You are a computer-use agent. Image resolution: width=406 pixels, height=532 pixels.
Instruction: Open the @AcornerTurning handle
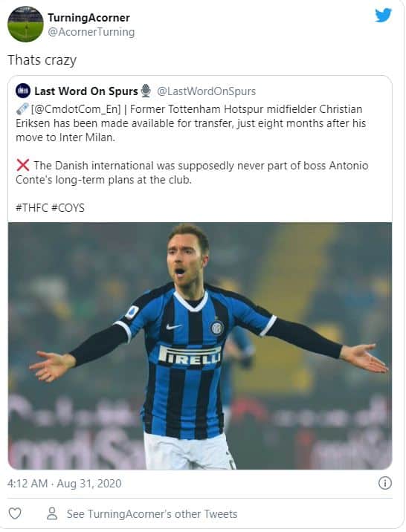pos(91,32)
